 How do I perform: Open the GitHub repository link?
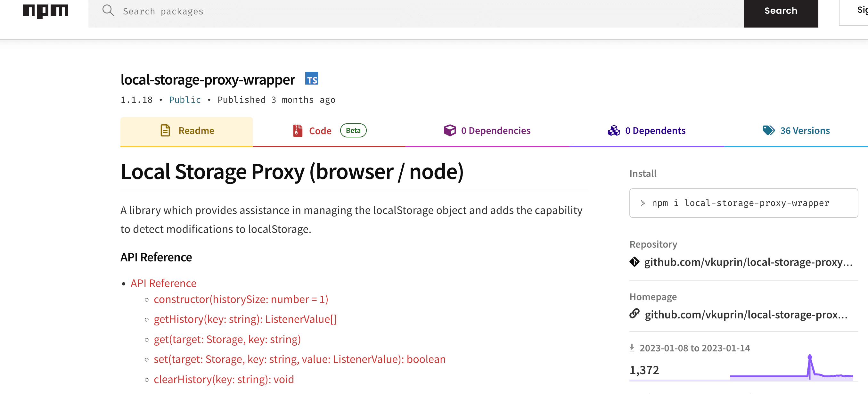point(748,262)
